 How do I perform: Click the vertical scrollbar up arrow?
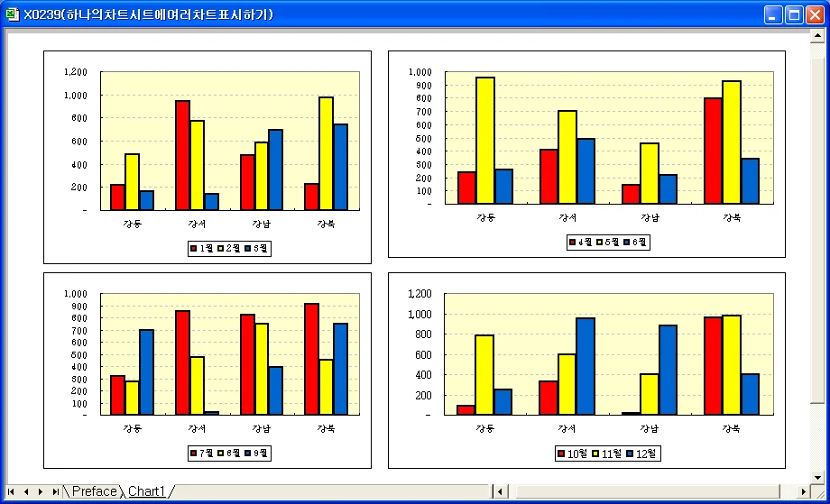(817, 36)
